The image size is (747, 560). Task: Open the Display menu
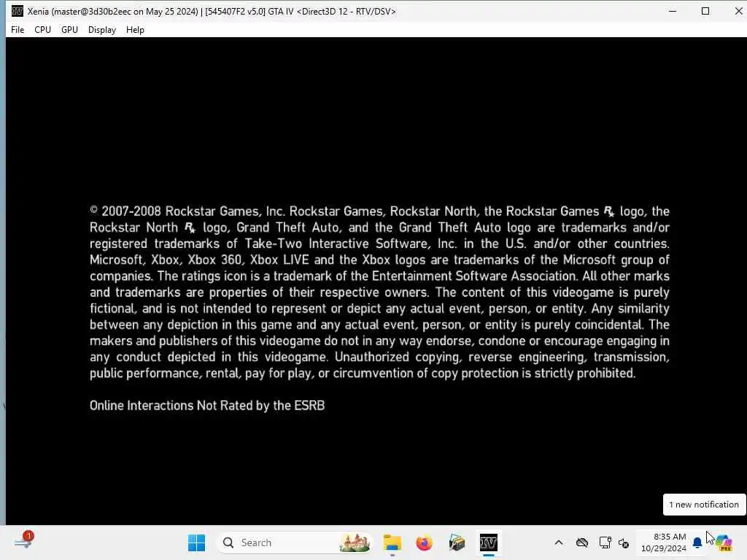pyautogui.click(x=102, y=29)
